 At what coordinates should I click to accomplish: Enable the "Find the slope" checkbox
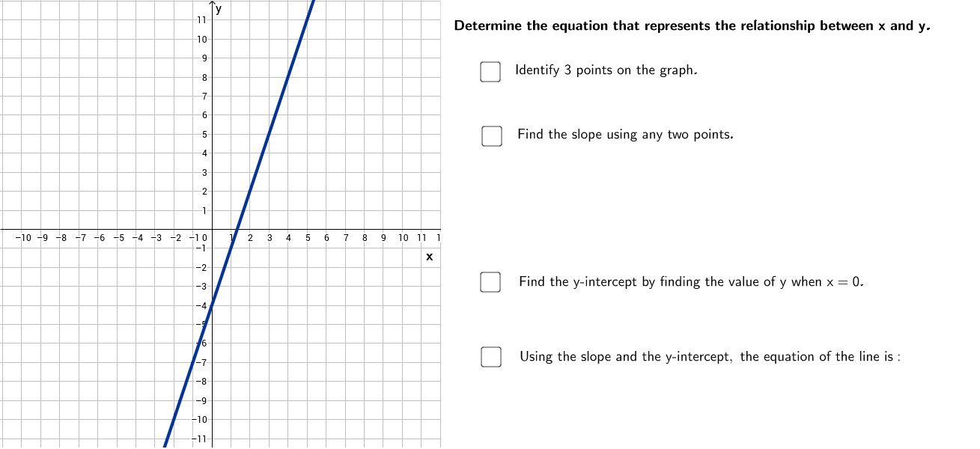click(x=492, y=135)
